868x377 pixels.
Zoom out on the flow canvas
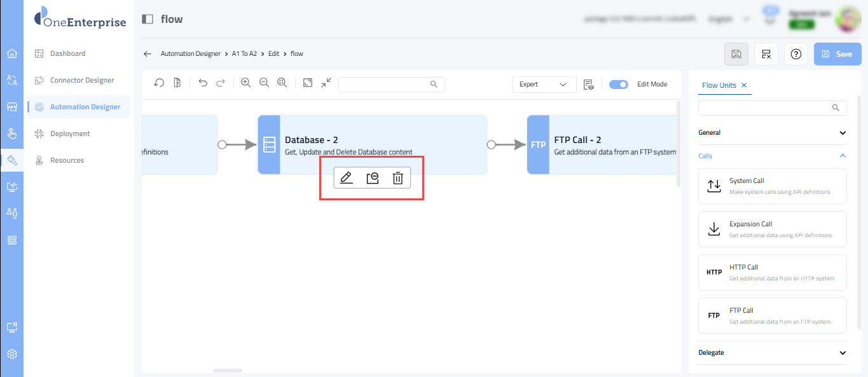(x=265, y=83)
